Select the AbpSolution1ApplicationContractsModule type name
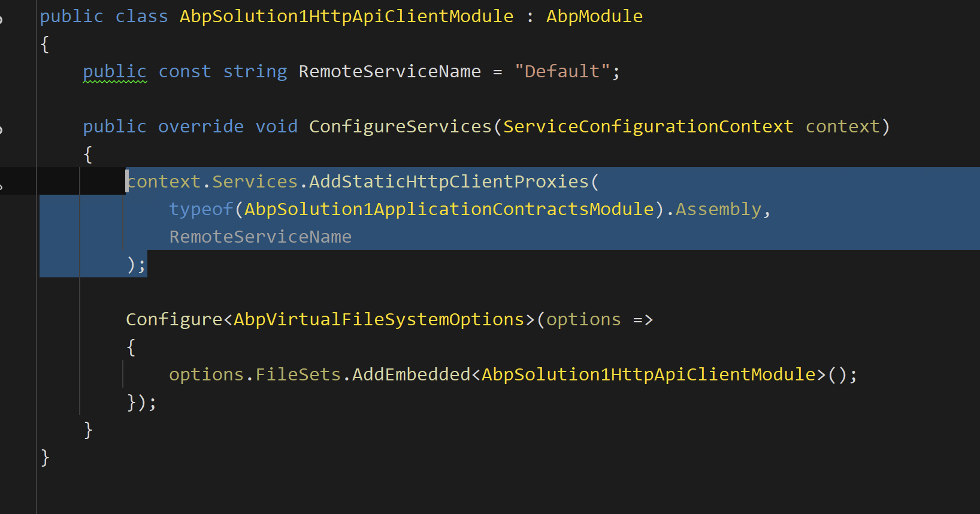 [x=449, y=209]
